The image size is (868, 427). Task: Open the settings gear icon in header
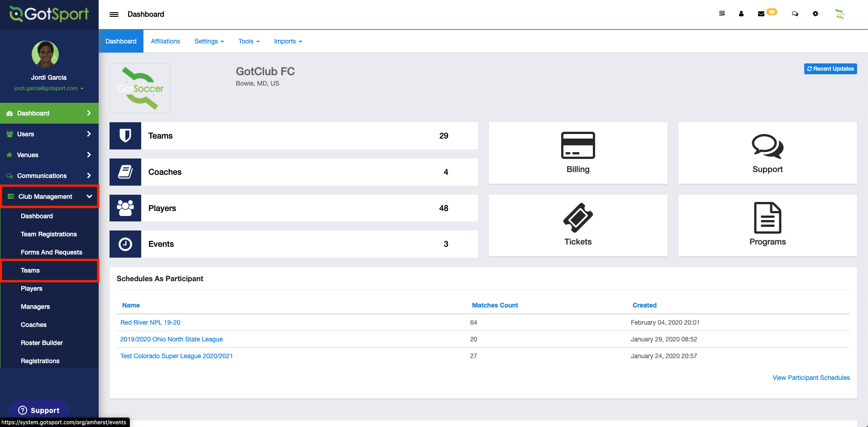click(815, 14)
